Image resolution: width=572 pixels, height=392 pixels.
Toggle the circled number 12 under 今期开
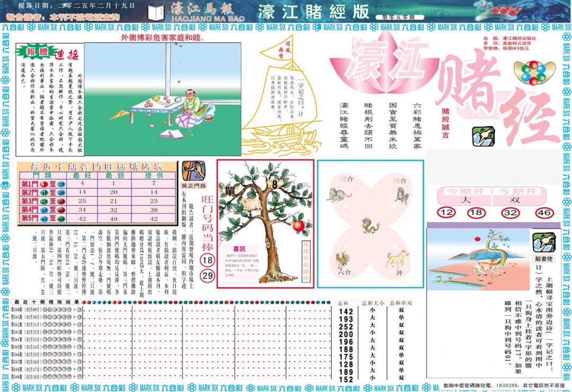pyautogui.click(x=446, y=212)
